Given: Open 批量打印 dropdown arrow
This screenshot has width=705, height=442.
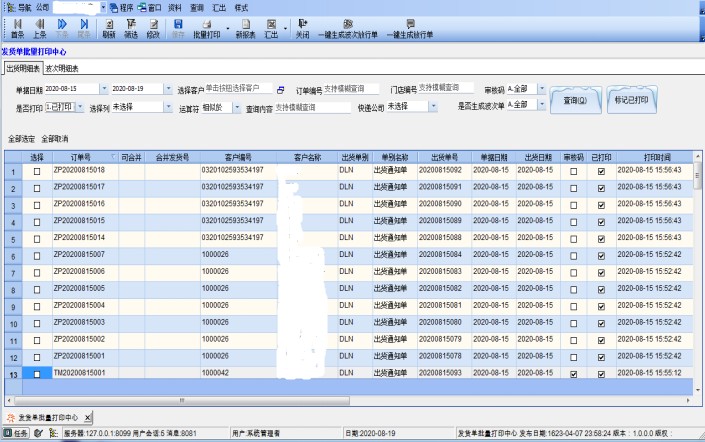Looking at the screenshot, I should [x=228, y=29].
